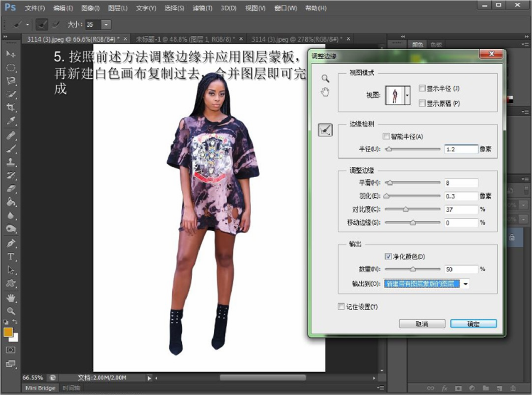Select the Eyedropper tool in left toolbar

[11, 121]
